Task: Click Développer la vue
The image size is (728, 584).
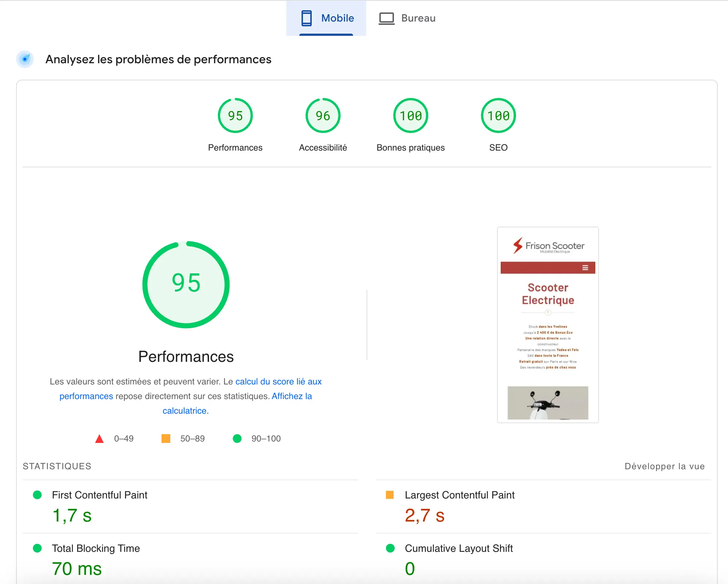Action: [x=664, y=466]
